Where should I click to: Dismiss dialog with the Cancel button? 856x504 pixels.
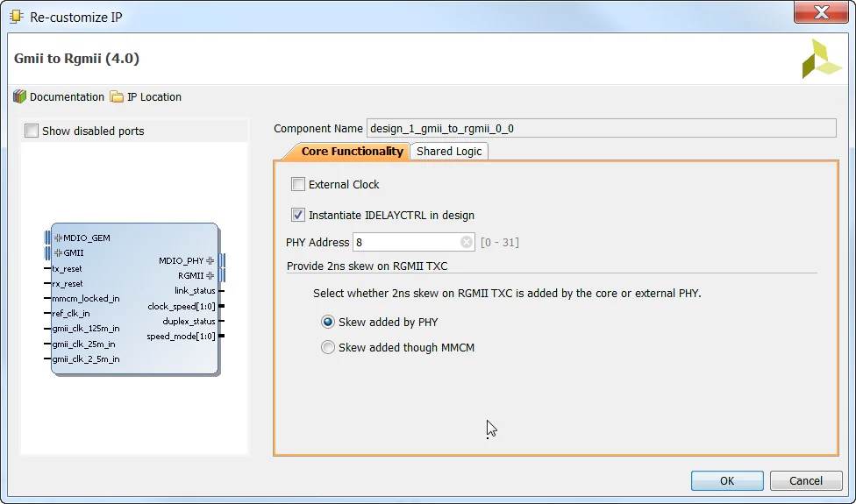click(x=806, y=480)
